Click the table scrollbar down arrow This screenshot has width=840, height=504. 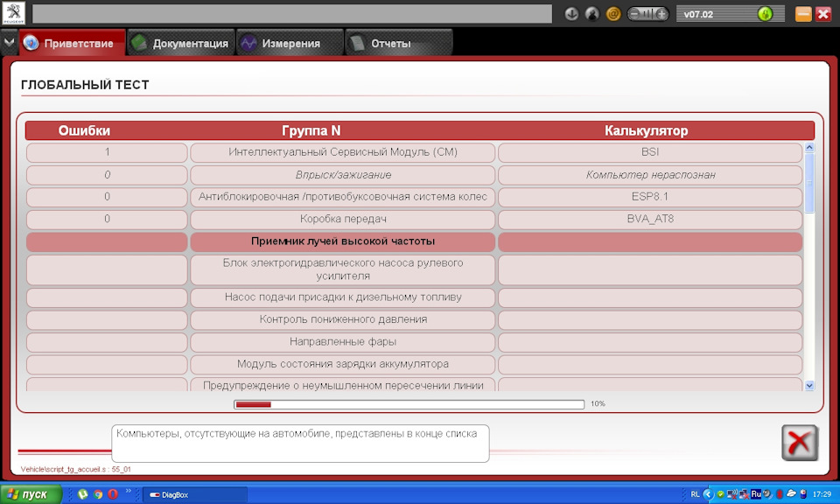[x=808, y=385]
